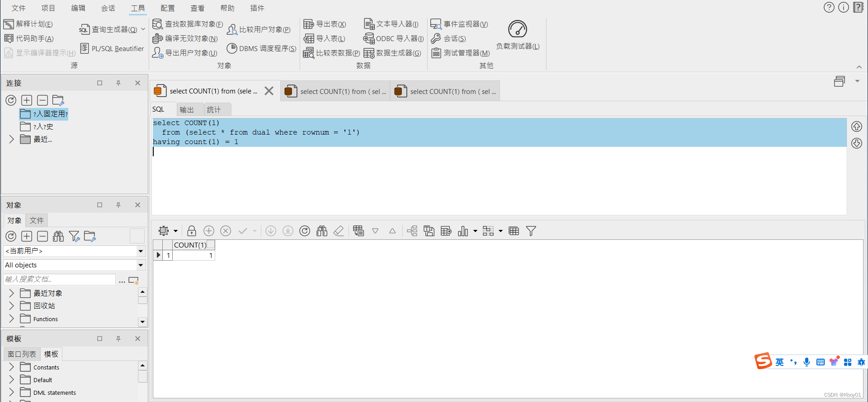The width and height of the screenshot is (868, 402).
Task: Open third select COUNT(1) document tab
Action: click(x=445, y=91)
